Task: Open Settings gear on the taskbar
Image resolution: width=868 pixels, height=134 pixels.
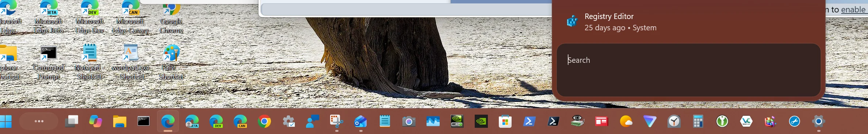Action: [x=819, y=121]
